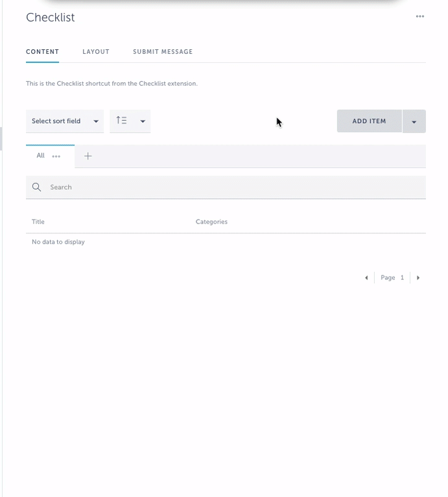Sort by the Categories column header
This screenshot has height=497, width=448.
(211, 222)
